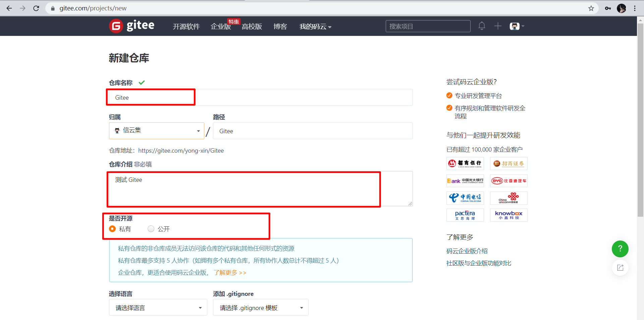Open the 社区版与企业版功能对比 link

pyautogui.click(x=479, y=263)
